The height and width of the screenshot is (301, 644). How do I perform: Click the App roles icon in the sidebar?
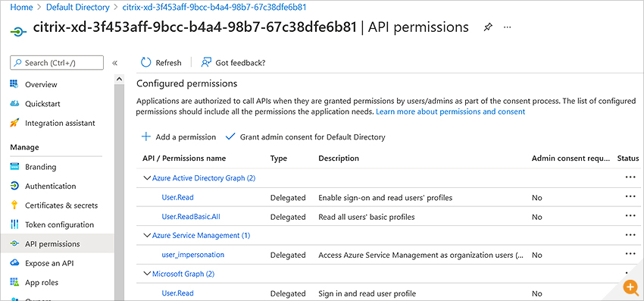coord(14,282)
